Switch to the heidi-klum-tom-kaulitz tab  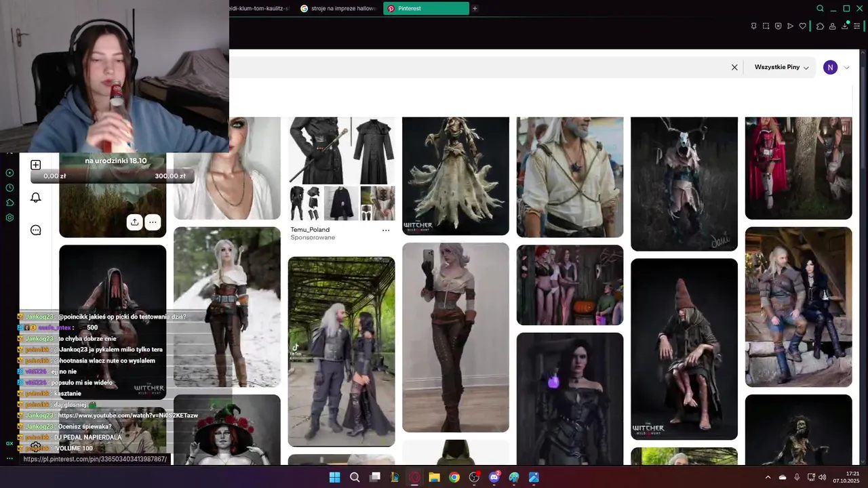(260, 8)
